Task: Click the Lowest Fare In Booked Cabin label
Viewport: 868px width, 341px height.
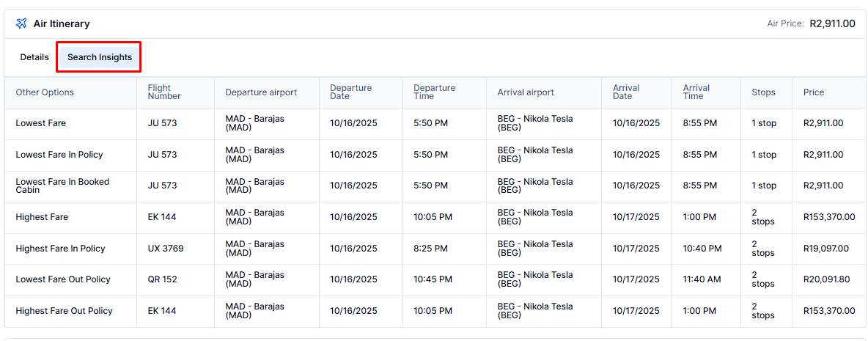Action: click(62, 186)
